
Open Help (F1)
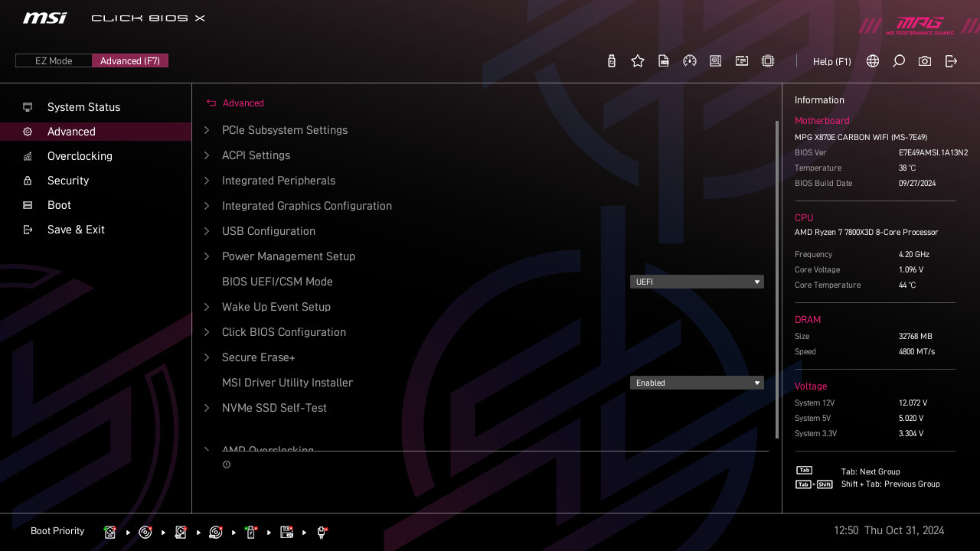[832, 61]
